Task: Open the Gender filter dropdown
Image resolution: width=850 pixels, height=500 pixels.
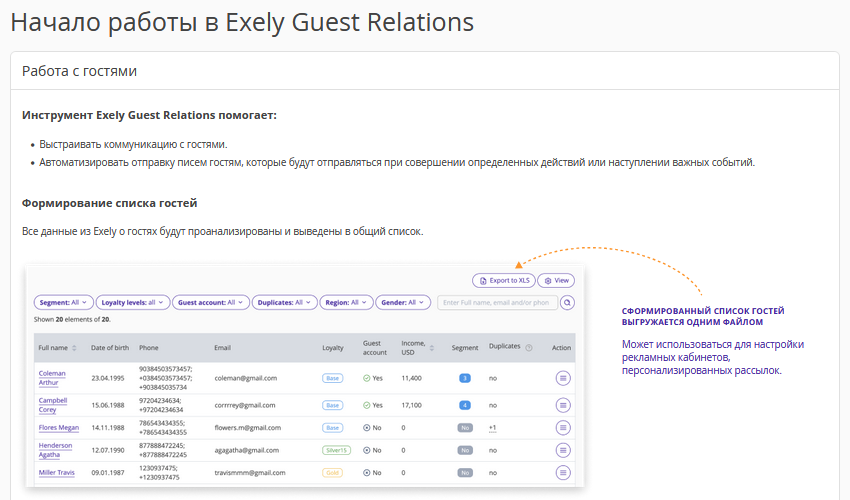Action: pos(405,302)
